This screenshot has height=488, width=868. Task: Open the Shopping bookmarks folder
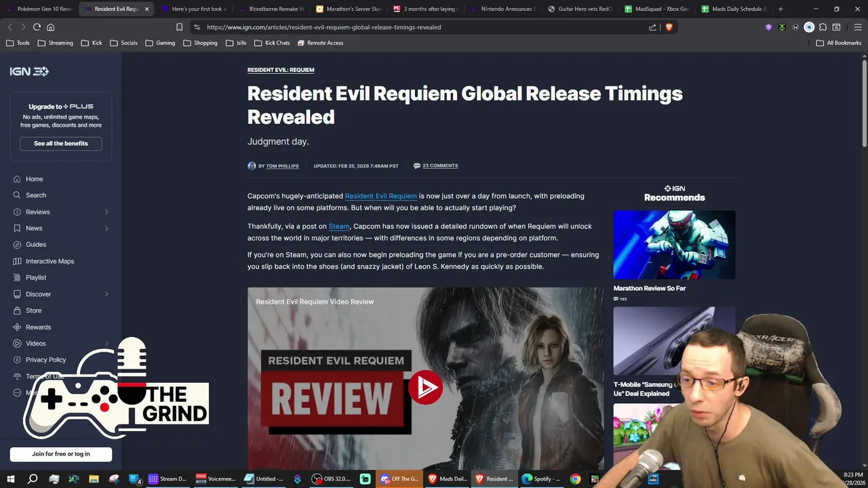click(200, 43)
